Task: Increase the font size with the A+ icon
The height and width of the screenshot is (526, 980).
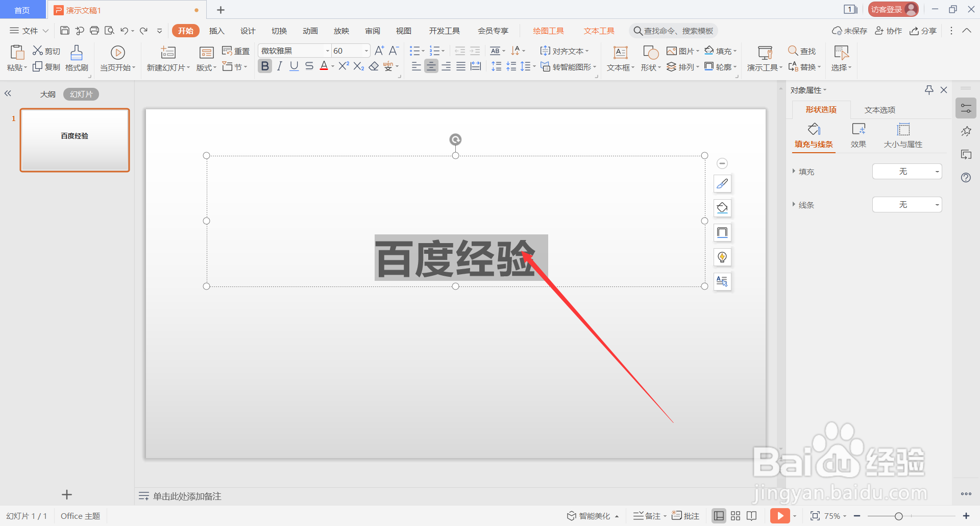Action: tap(379, 51)
